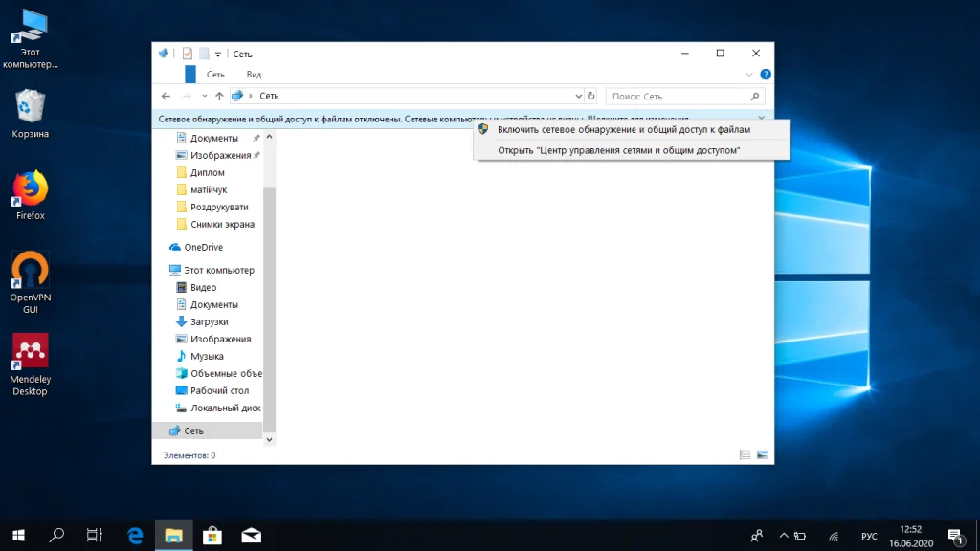
Task: Open the address bar history dropdown
Action: [578, 97]
